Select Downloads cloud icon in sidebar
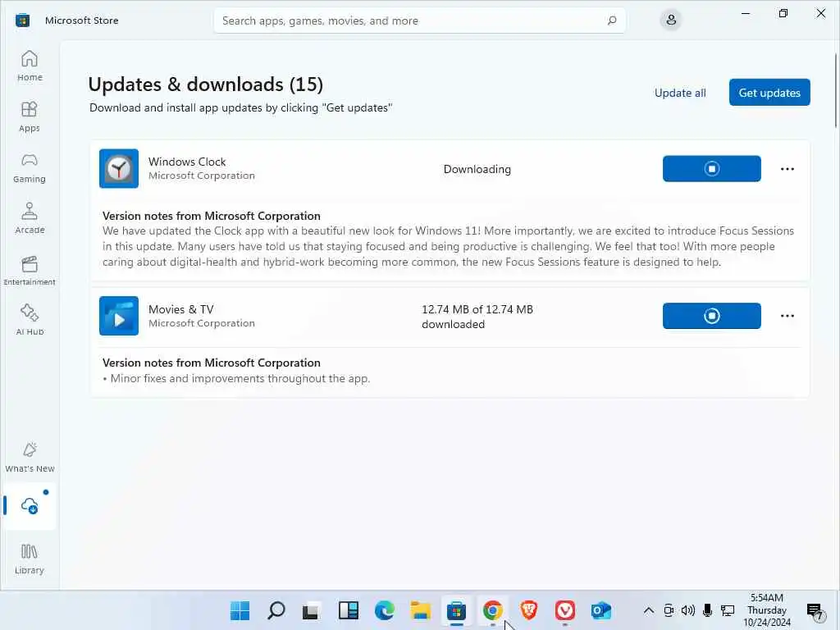This screenshot has height=630, width=840. tap(30, 505)
